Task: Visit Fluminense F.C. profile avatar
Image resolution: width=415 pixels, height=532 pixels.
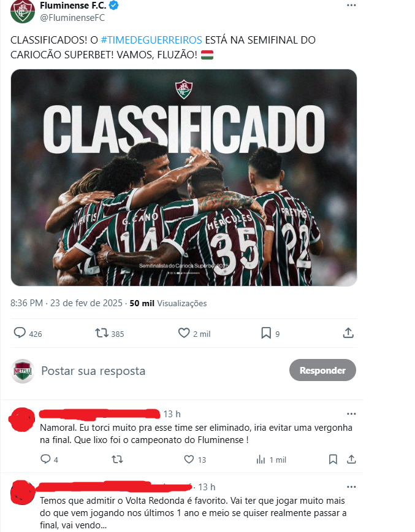Action: (23, 12)
